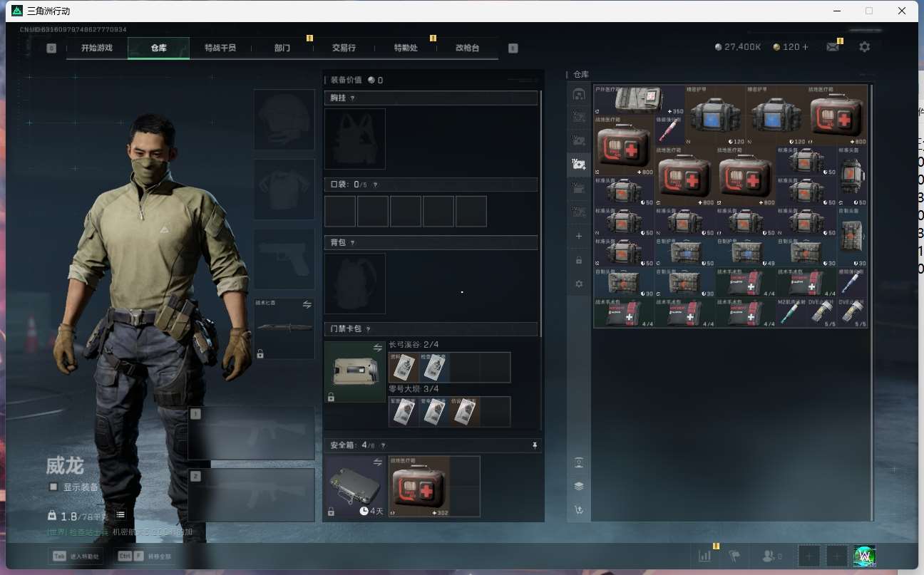Click the stack layers icon in warehouse sidebar
The width and height of the screenshot is (924, 575).
click(579, 486)
